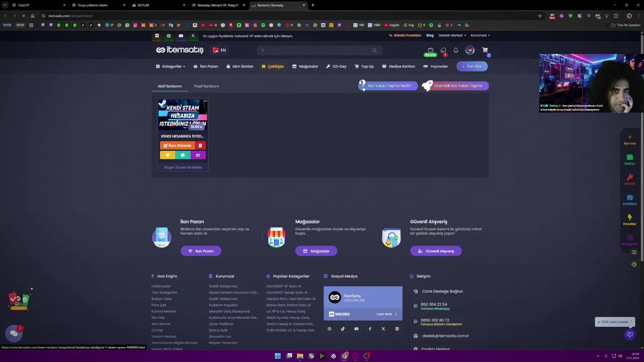This screenshot has width=644, height=362.
Task: Open CD KEY in right sidebar
Action: (629, 180)
